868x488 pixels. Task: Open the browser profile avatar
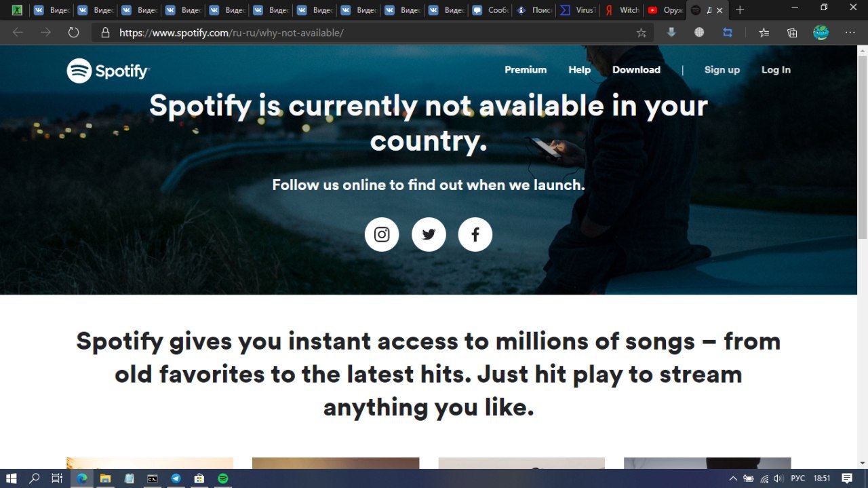(x=821, y=33)
